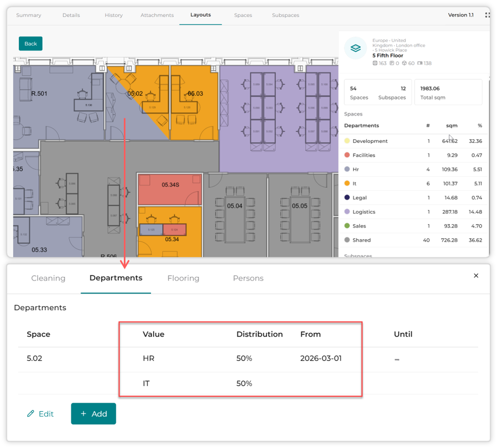Select room R.501 on the floor plan

point(39,93)
